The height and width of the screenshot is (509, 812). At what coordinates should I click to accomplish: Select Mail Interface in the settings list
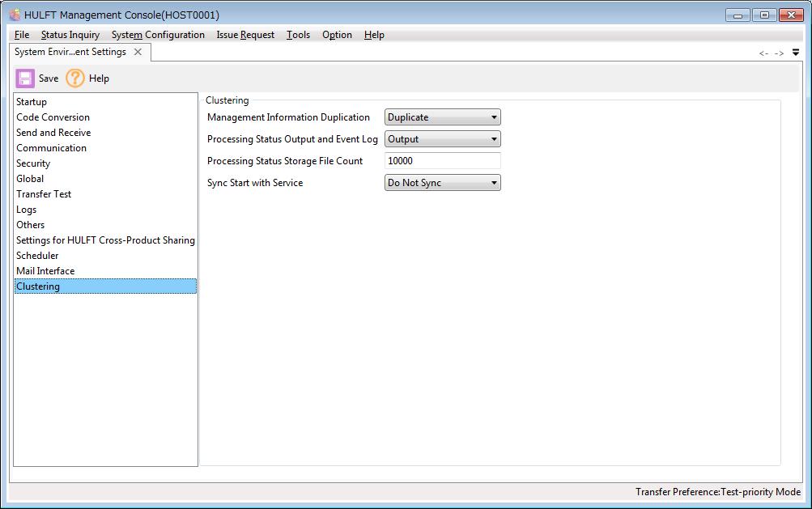[x=105, y=271]
